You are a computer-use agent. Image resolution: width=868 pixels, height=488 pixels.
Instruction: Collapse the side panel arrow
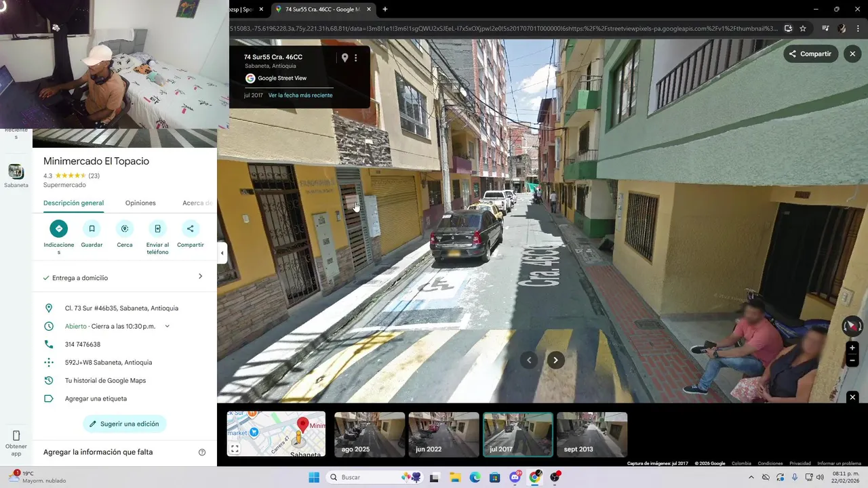point(222,253)
